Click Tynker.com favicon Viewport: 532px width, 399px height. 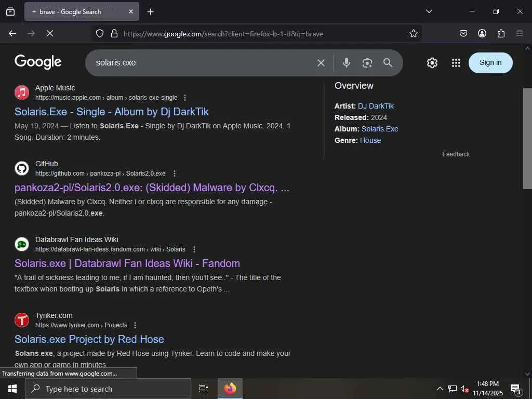pos(22,320)
